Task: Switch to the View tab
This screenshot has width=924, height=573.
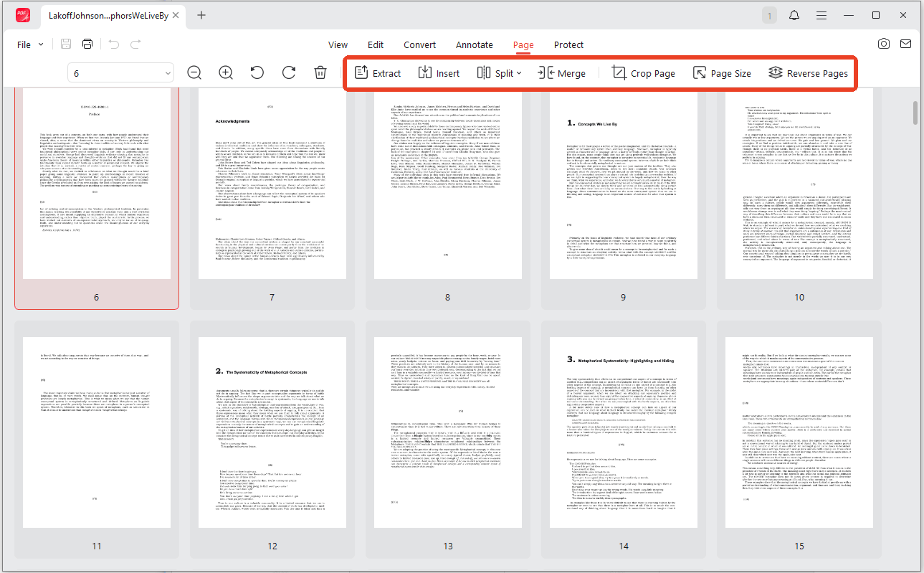Action: pos(338,44)
